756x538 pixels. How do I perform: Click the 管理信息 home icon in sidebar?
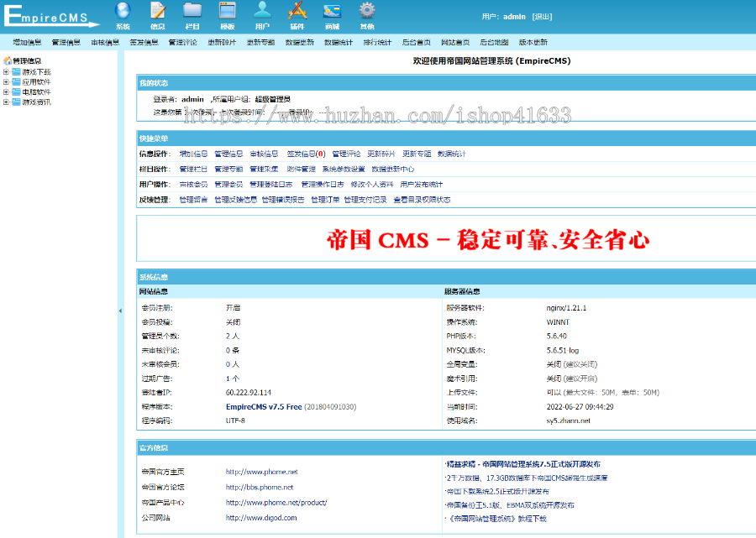(x=8, y=60)
